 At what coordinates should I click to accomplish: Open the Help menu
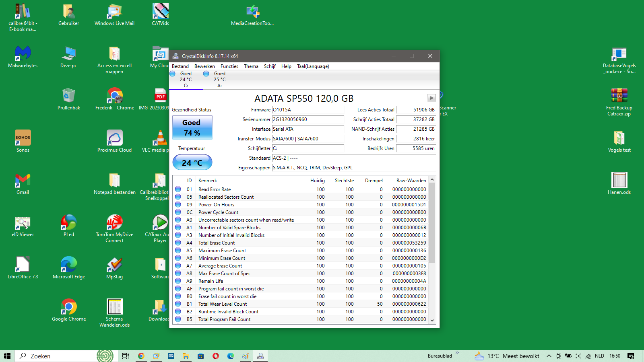tap(286, 66)
